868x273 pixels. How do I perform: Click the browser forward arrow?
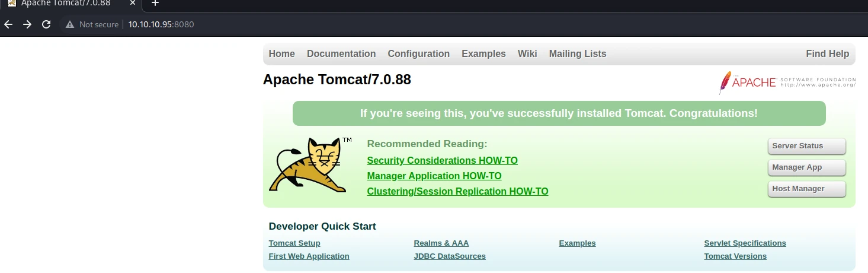(27, 24)
